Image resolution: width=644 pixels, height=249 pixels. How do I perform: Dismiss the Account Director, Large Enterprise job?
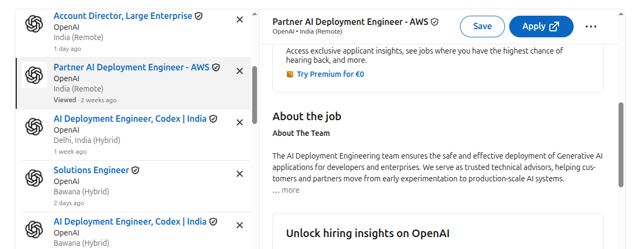point(240,19)
